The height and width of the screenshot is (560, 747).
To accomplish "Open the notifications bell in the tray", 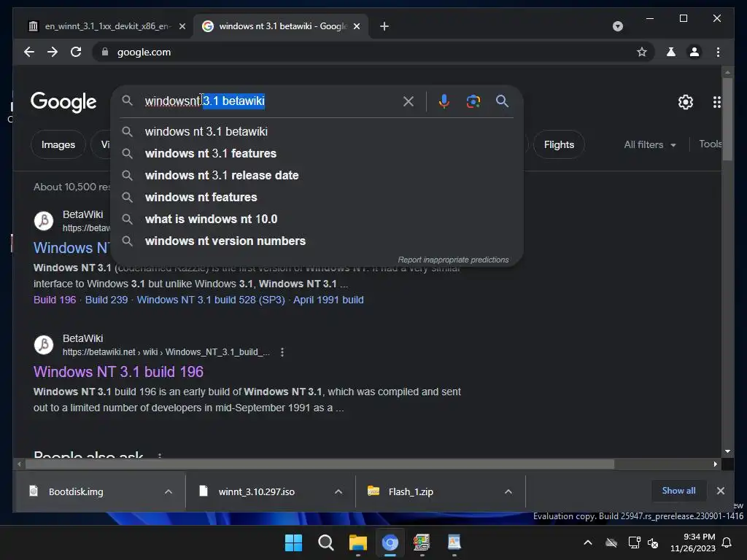I will tap(727, 542).
